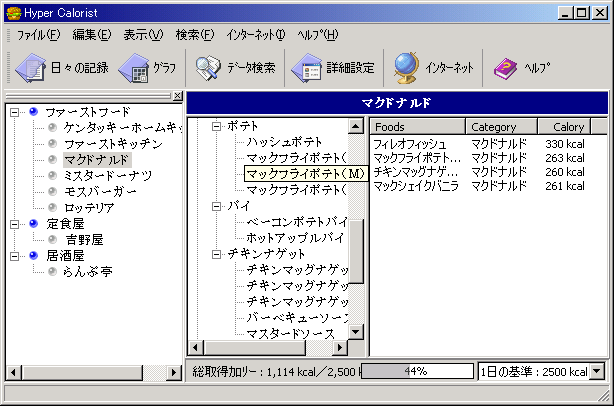Open the ファイル(F) menu
Image resolution: width=614 pixels, height=406 pixels.
click(38, 35)
